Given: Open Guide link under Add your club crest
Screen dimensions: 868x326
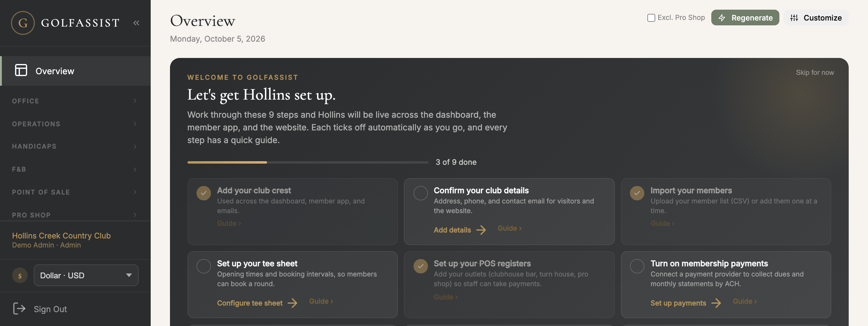Looking at the screenshot, I should click(x=229, y=223).
